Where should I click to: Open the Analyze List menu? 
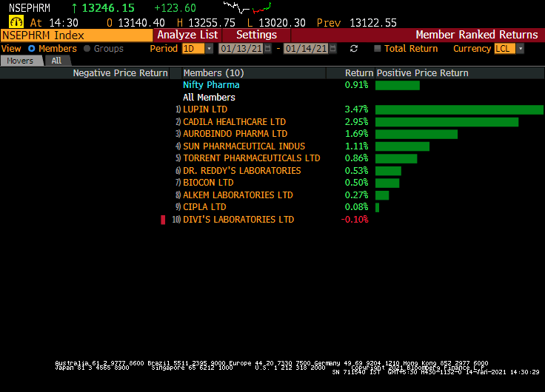click(187, 35)
